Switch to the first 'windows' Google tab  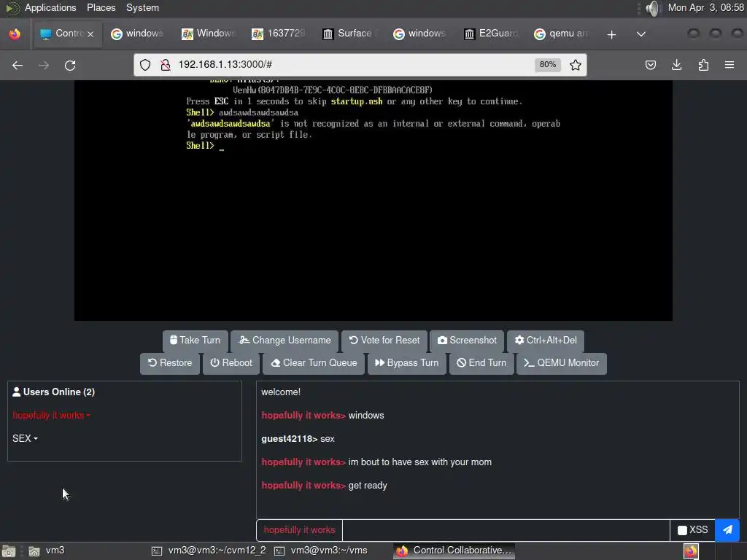click(138, 34)
